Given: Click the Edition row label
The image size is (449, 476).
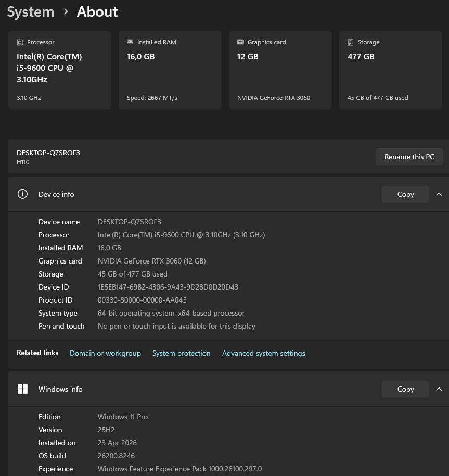Looking at the screenshot, I should click(x=49, y=417).
